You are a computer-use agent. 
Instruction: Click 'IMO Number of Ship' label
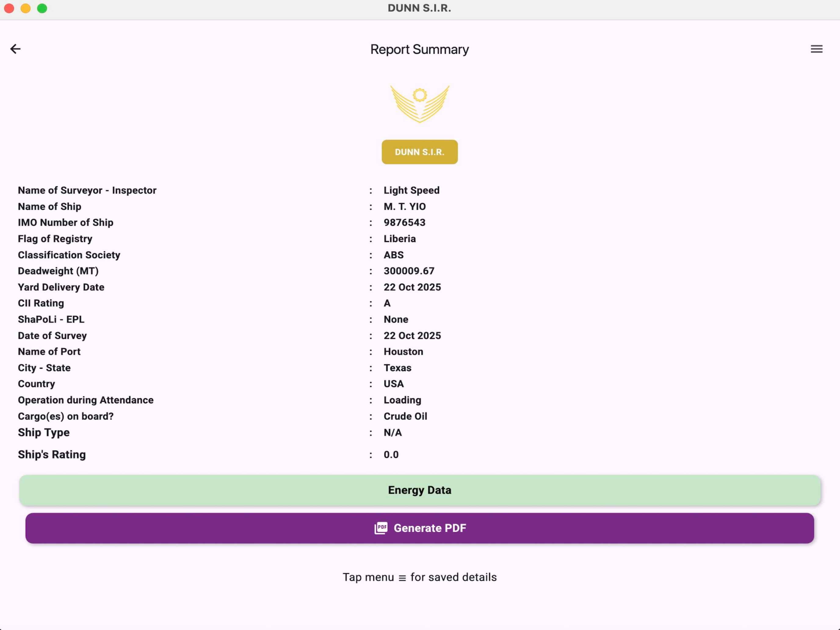(x=65, y=223)
